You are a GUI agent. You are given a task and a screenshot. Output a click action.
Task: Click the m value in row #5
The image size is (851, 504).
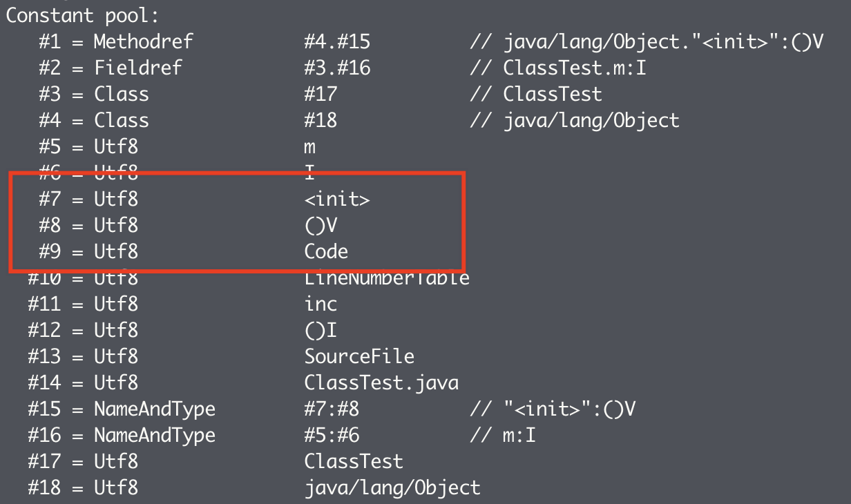[x=309, y=147]
